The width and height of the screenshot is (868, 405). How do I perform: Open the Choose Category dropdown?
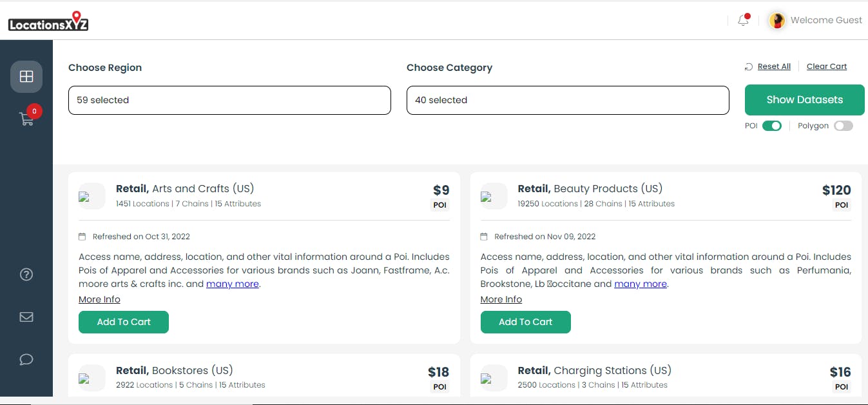pos(568,100)
